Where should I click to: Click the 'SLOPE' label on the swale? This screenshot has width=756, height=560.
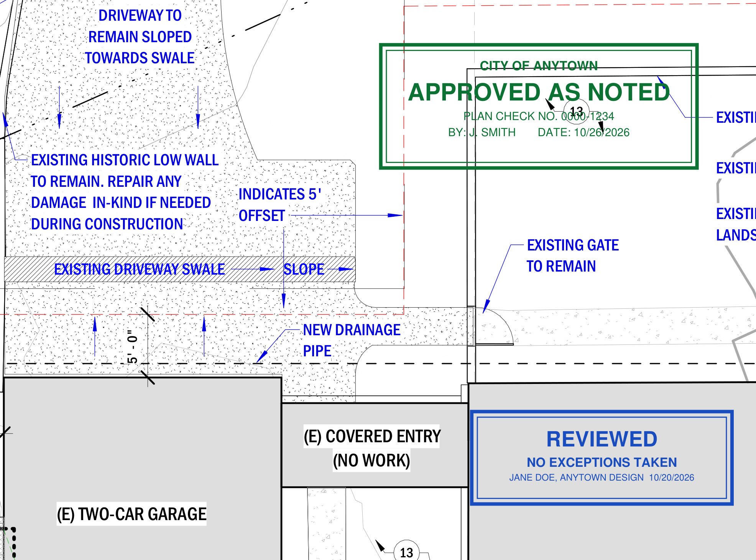[304, 269]
